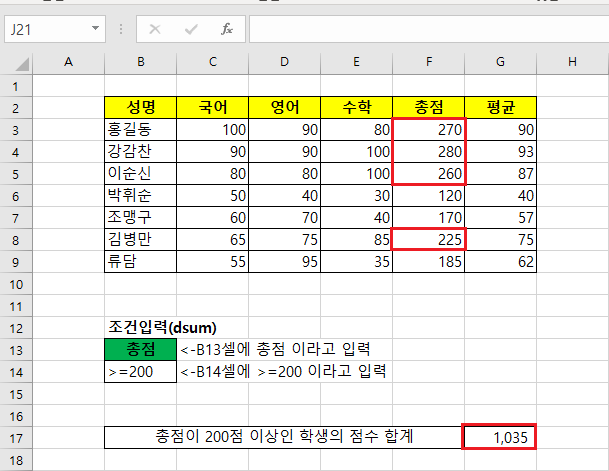Click total score cell 120
This screenshot has height=471, width=609.
click(428, 195)
